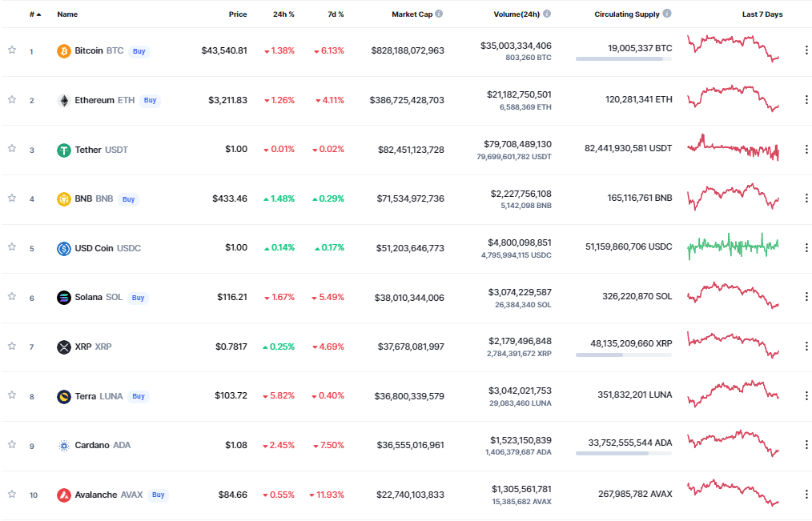Click the Cardano logo icon

coord(64,446)
